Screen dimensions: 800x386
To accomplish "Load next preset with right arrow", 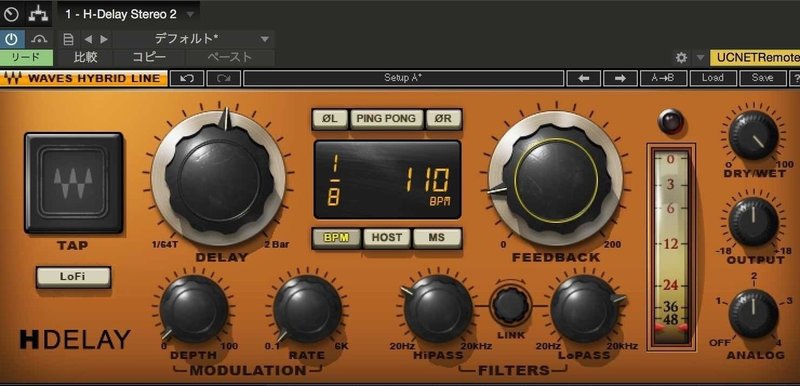I will [x=620, y=78].
